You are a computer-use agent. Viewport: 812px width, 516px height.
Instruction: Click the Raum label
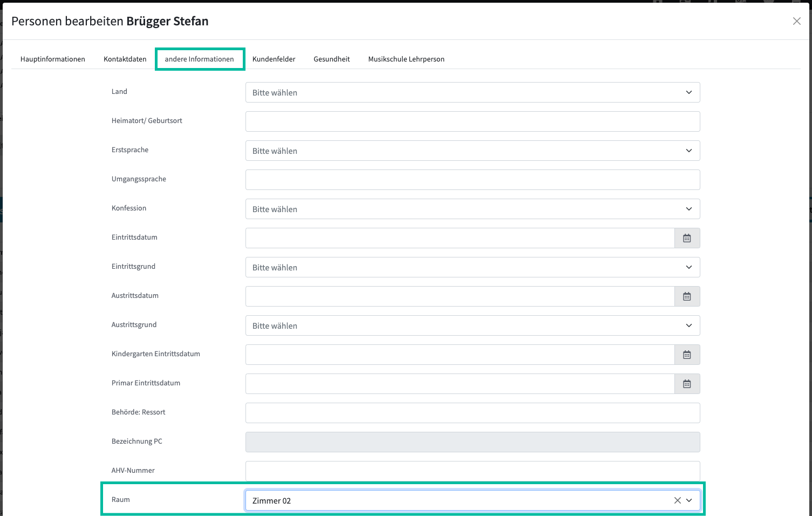(x=121, y=499)
